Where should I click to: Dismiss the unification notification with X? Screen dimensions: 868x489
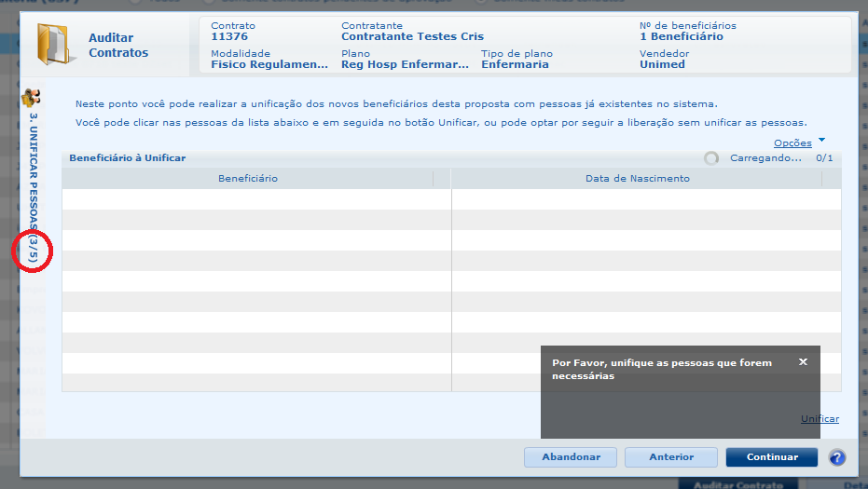[x=804, y=361]
